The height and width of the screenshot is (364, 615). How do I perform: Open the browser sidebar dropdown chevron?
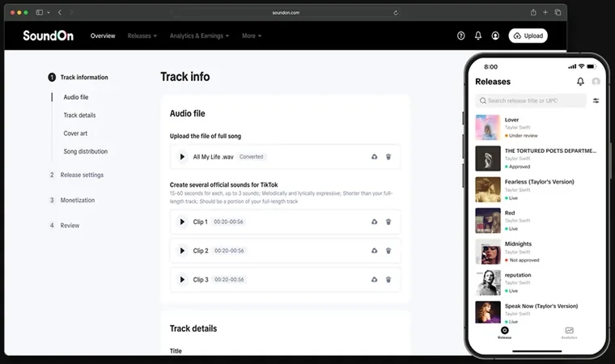tap(49, 13)
